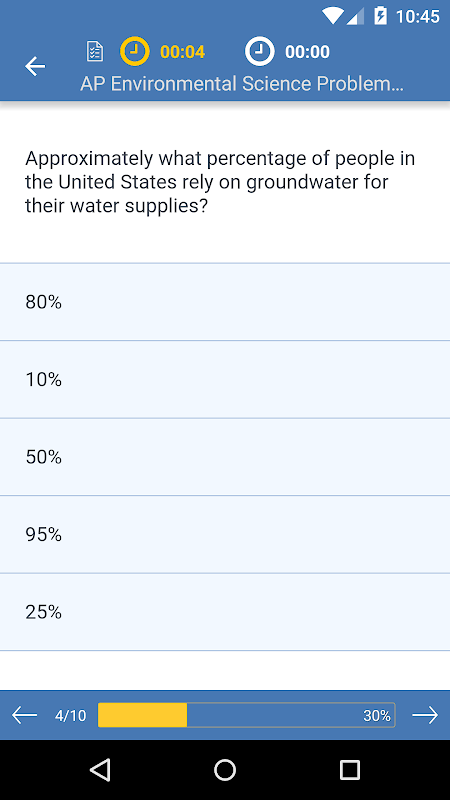Select the 10% answer option
450x800 pixels.
(x=225, y=380)
